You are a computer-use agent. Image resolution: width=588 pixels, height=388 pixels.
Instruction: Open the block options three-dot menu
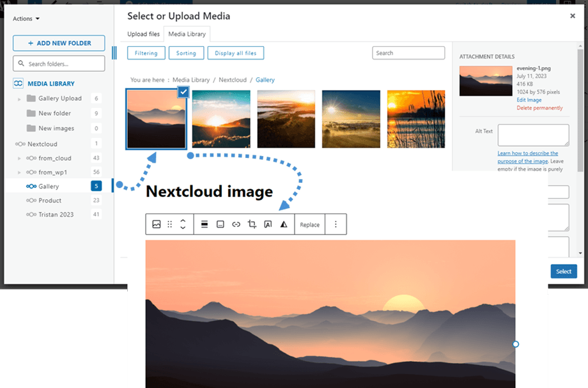coord(336,224)
